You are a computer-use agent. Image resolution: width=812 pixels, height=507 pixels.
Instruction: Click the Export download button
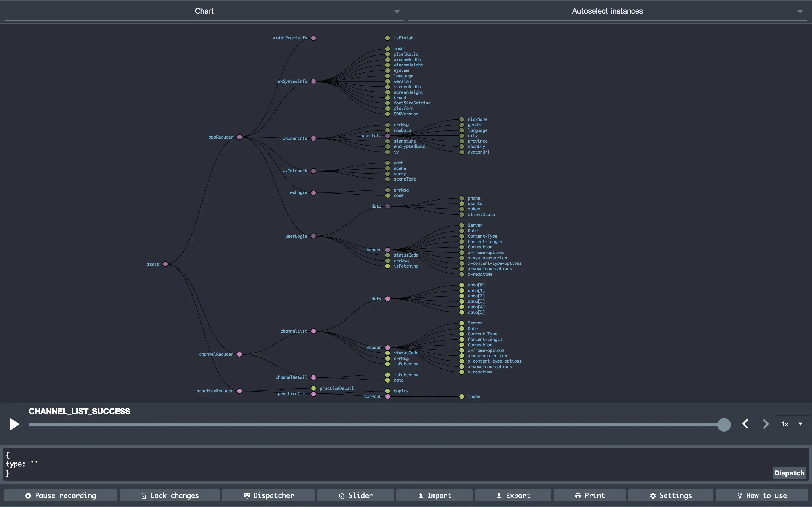pos(513,495)
